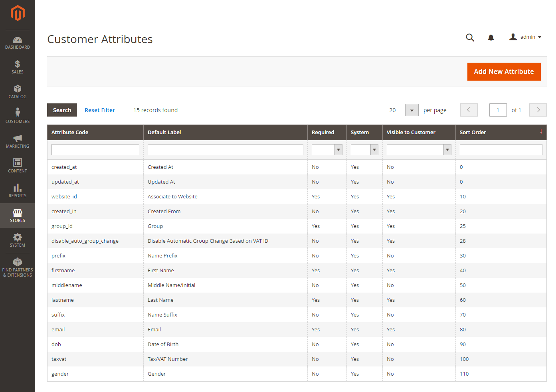This screenshot has height=392, width=556.
Task: Open the per page selector
Action: point(412,110)
